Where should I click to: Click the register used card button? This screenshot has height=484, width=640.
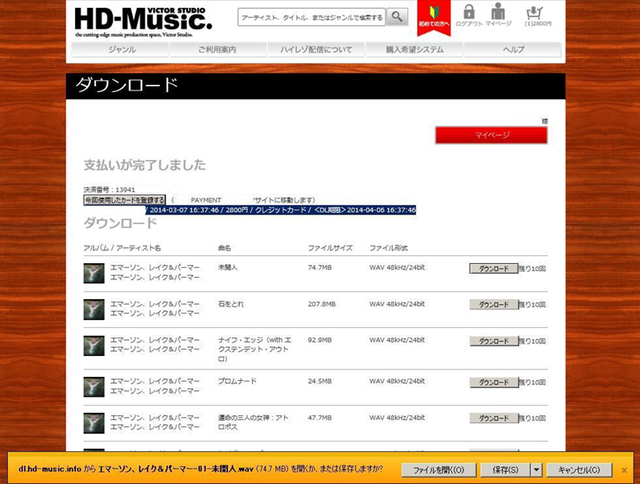coord(124,200)
